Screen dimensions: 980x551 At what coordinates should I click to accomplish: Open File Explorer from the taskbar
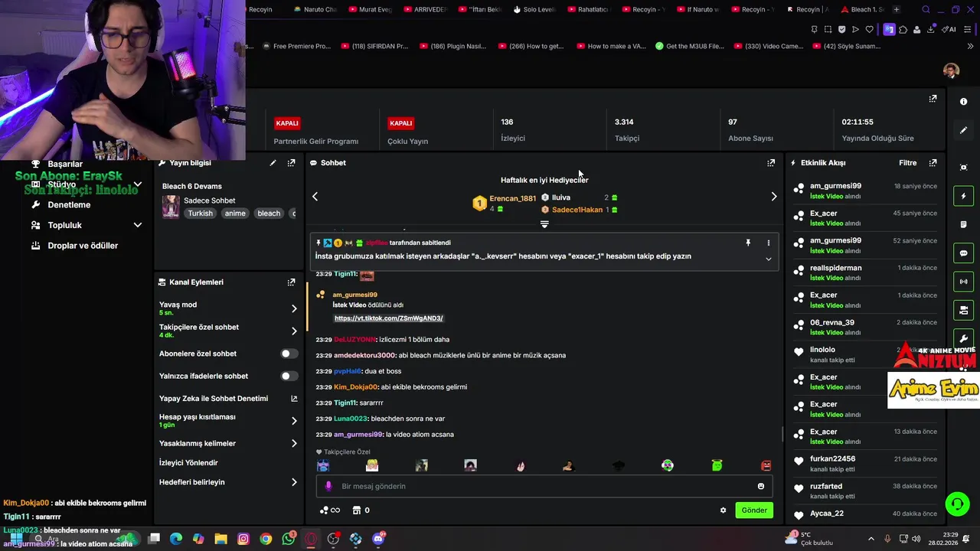coord(221,539)
